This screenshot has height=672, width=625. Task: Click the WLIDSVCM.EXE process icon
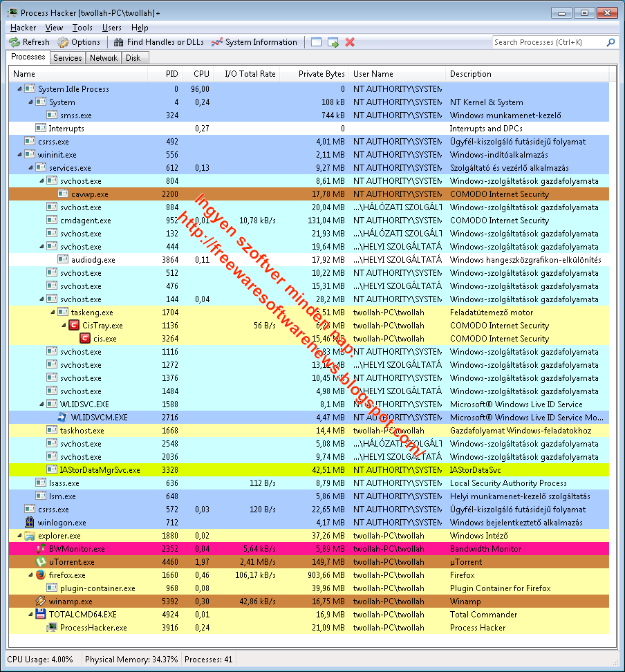[x=63, y=417]
